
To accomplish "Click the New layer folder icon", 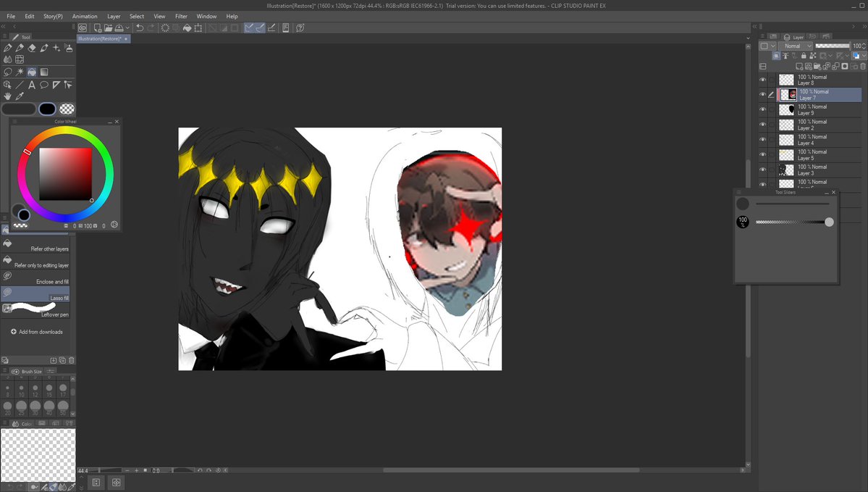I will point(817,67).
